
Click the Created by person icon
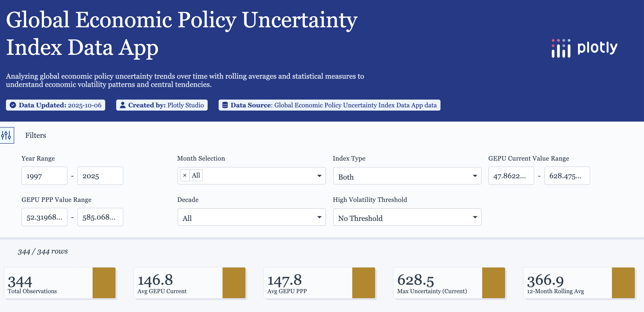pos(123,105)
